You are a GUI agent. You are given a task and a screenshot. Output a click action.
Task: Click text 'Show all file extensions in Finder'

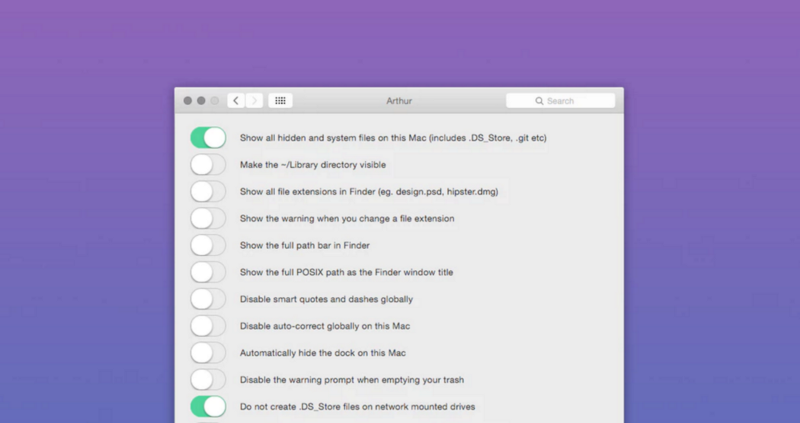[x=307, y=192]
